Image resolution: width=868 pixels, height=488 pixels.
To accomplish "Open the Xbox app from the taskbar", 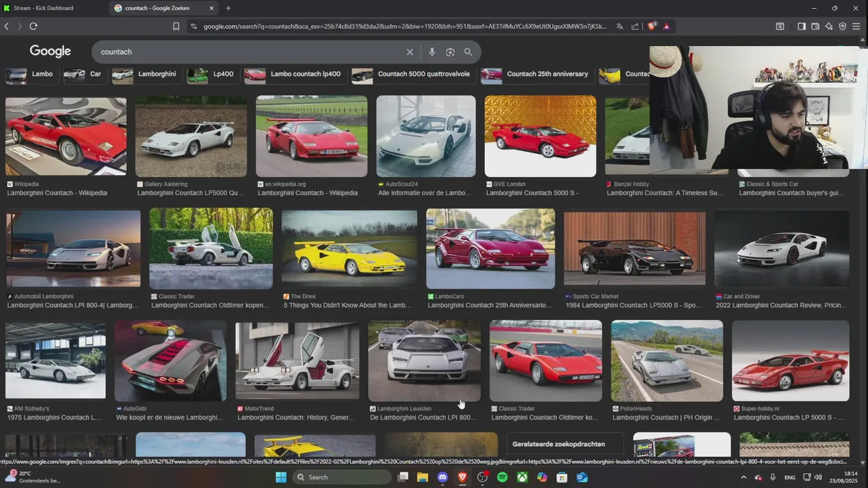I will 522,477.
